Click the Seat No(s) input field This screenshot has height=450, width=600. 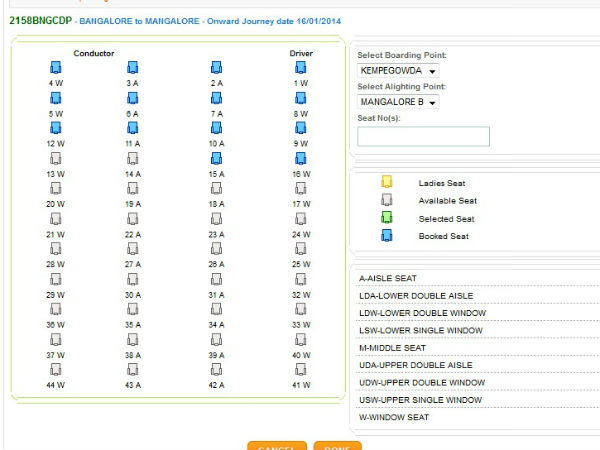pos(423,137)
